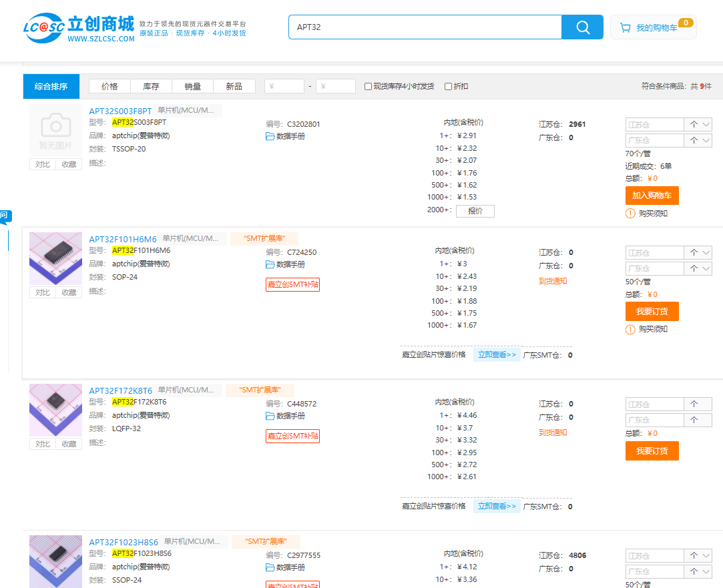The image size is (723, 588).
Task: Sort results by 价格
Action: [109, 86]
